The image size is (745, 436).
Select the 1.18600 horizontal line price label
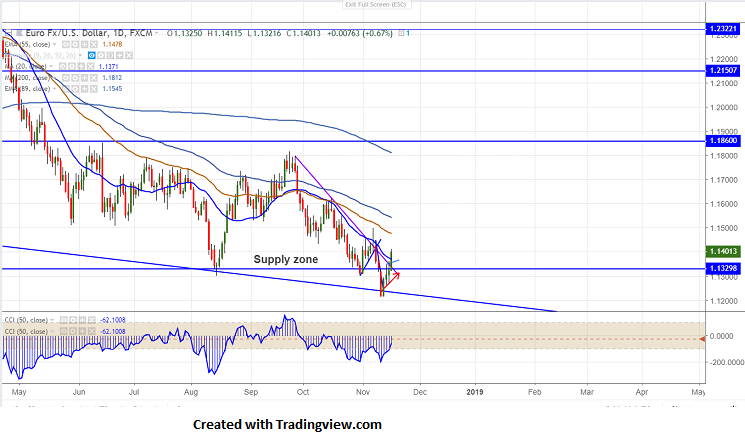[723, 141]
